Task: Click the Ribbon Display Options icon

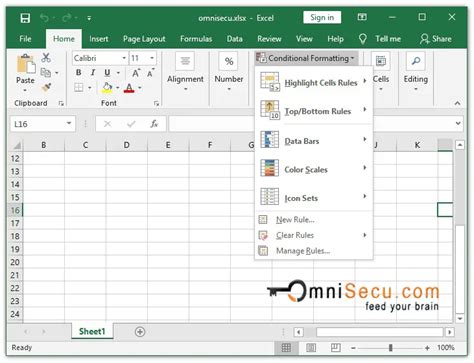Action: coord(362,17)
